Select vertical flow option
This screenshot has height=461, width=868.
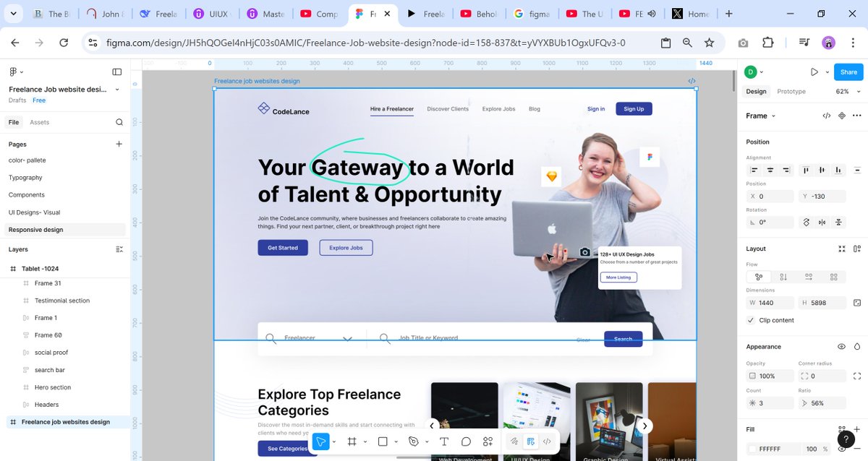pos(784,277)
